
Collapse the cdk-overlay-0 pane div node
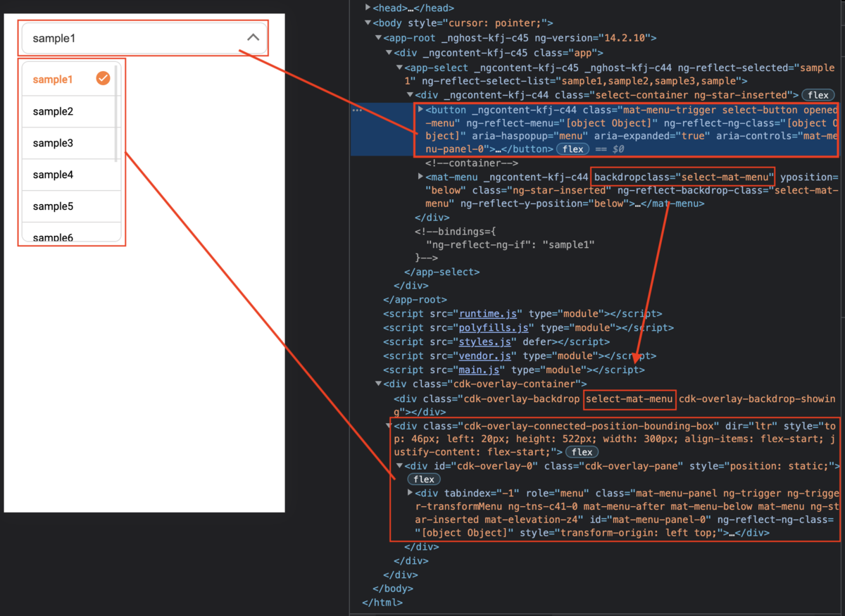point(400,466)
